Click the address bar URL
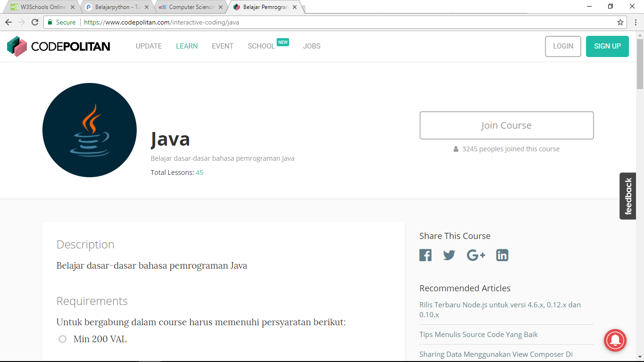The height and width of the screenshot is (362, 644). click(x=161, y=22)
